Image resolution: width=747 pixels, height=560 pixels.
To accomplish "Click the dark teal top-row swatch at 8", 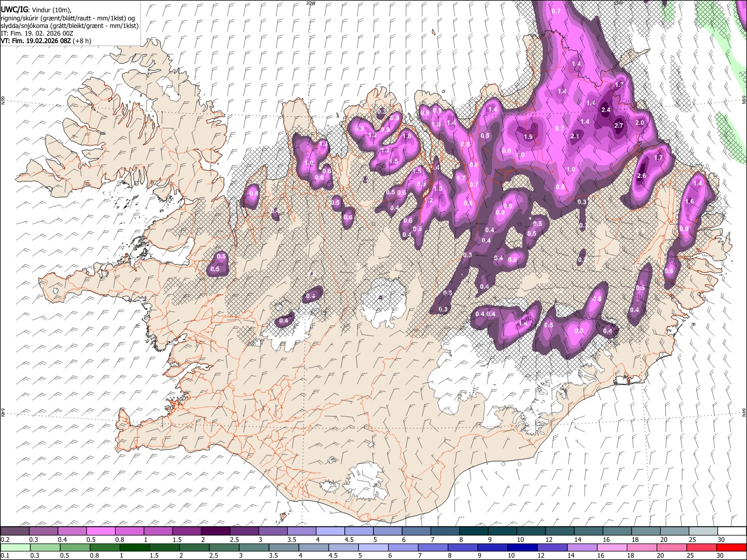I will click(473, 531).
